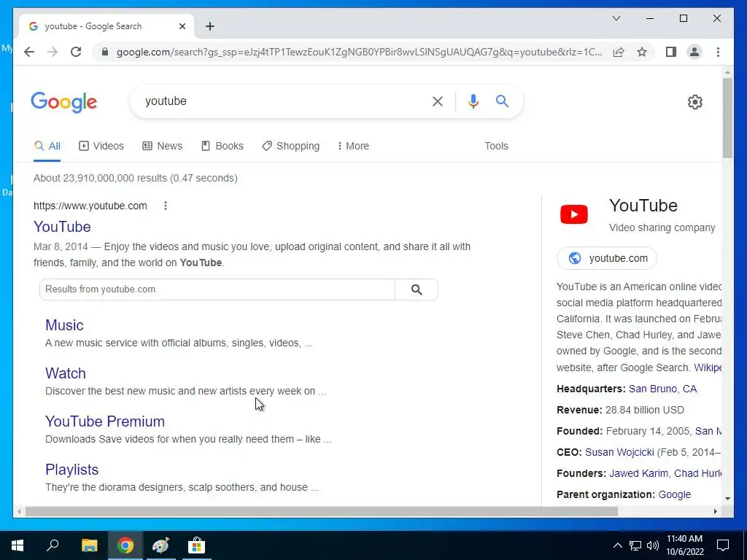747x560 pixels.
Task: Click the https://www.youtube.com result URL
Action: [x=90, y=206]
